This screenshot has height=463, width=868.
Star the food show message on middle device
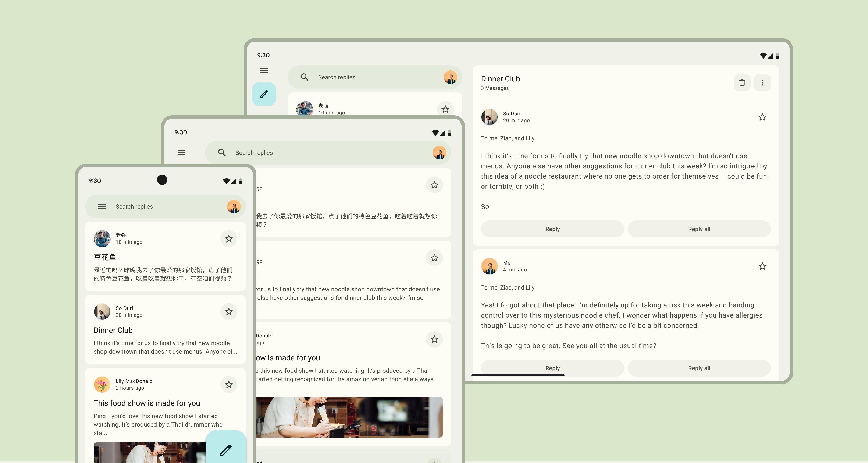click(x=434, y=339)
